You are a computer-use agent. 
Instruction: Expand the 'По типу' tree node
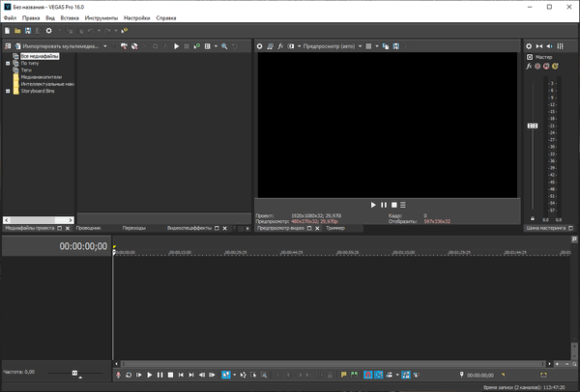pyautogui.click(x=8, y=64)
